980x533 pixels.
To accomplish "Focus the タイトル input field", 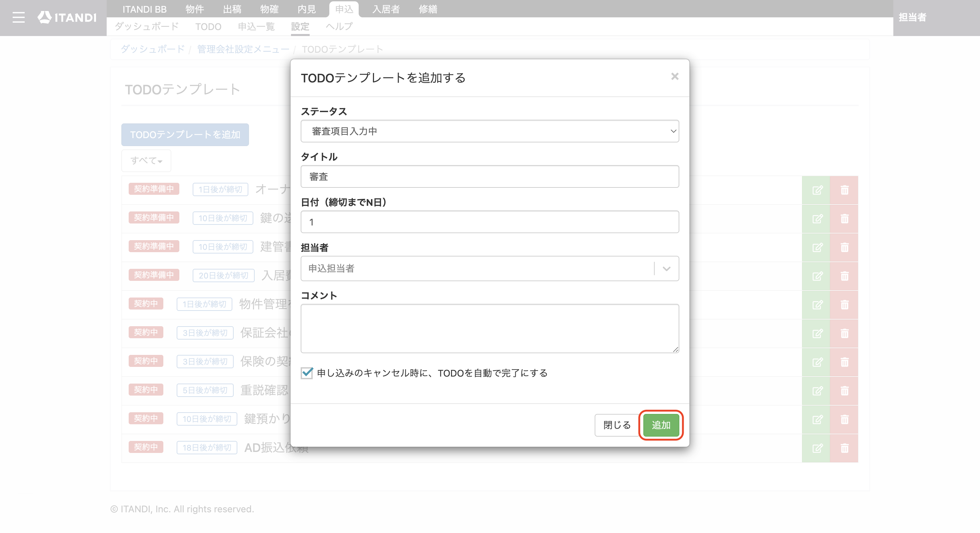I will click(490, 177).
